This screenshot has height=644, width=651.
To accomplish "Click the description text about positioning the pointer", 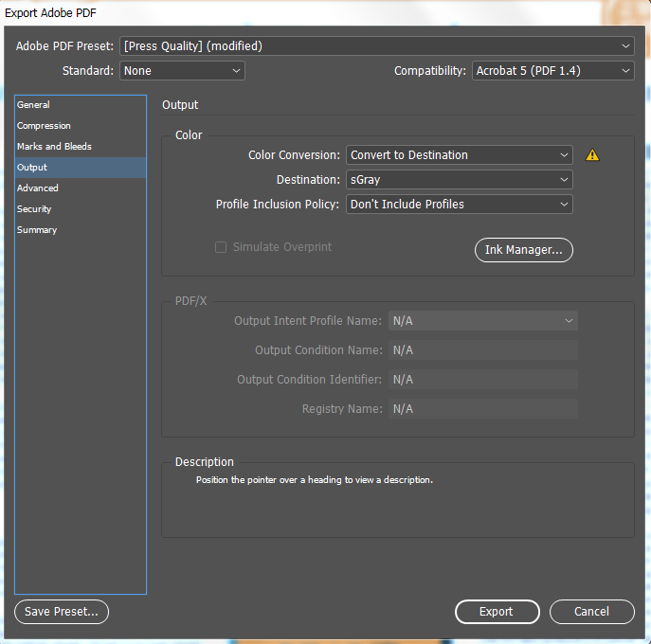I will point(315,480).
